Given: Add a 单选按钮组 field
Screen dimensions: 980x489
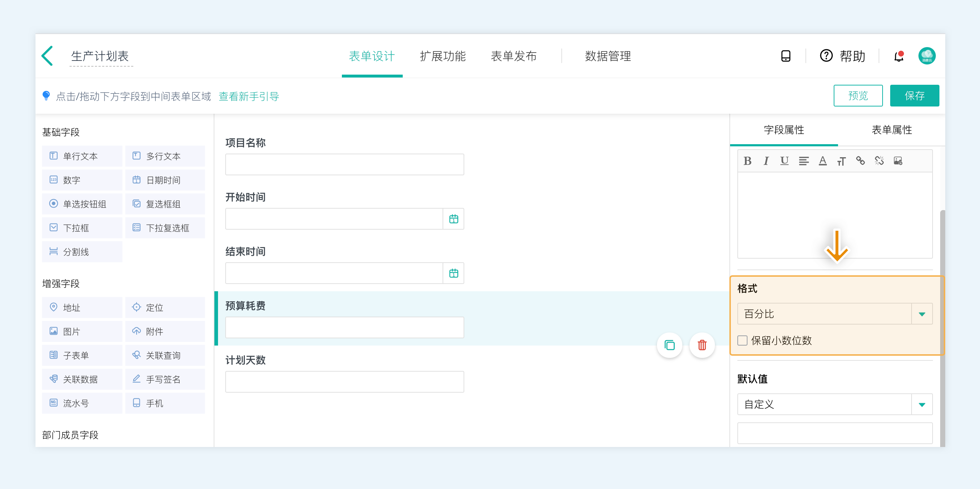Looking at the screenshot, I should click(x=82, y=204).
